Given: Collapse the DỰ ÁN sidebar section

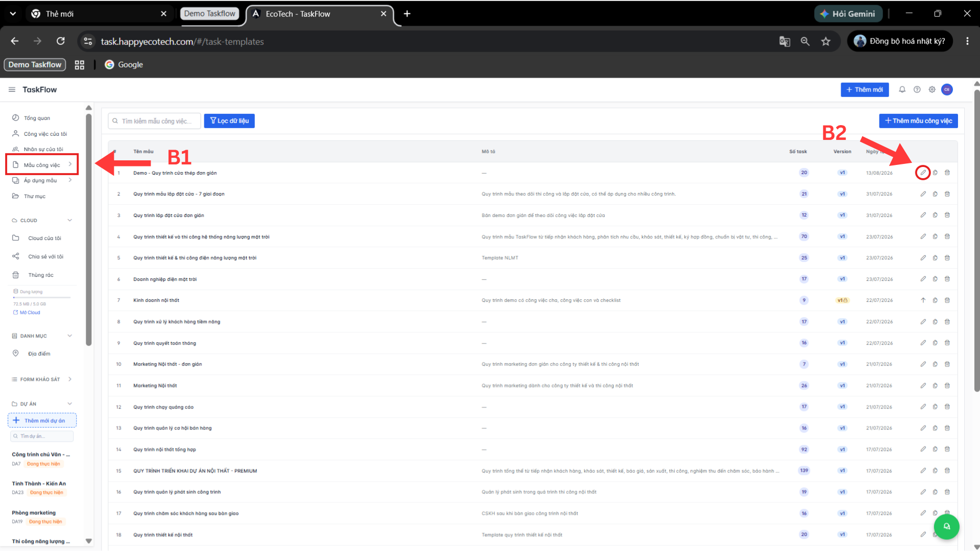Looking at the screenshot, I should 69,403.
